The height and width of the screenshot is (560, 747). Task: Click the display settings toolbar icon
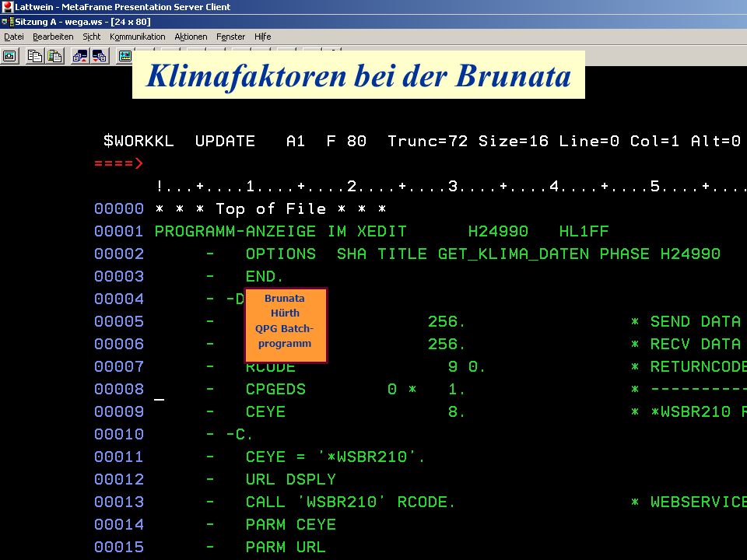[x=124, y=56]
